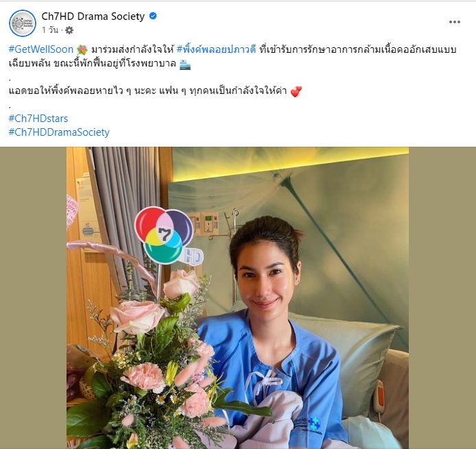Open the #Ch7HDstars hashtag

point(38,119)
